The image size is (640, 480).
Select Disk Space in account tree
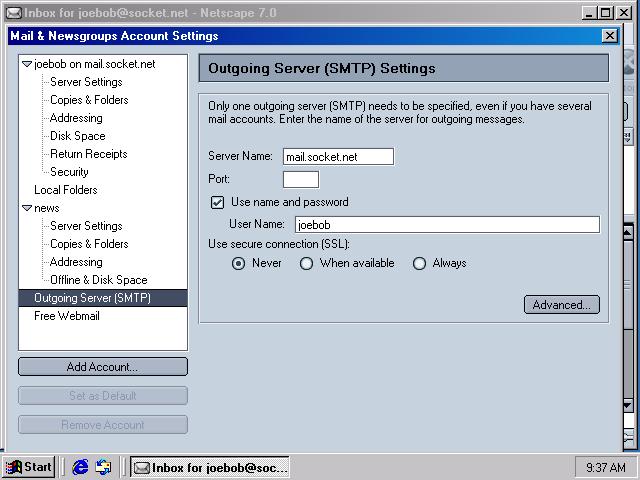click(78, 136)
